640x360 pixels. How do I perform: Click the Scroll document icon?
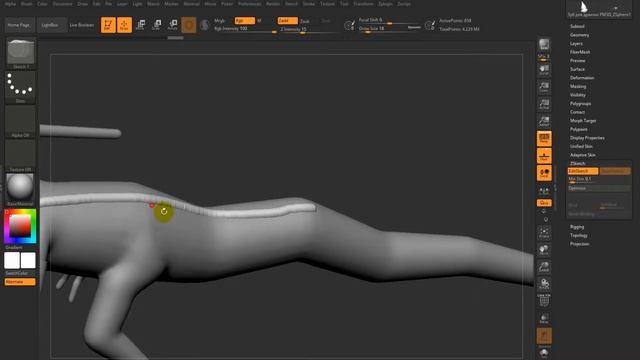point(544,69)
